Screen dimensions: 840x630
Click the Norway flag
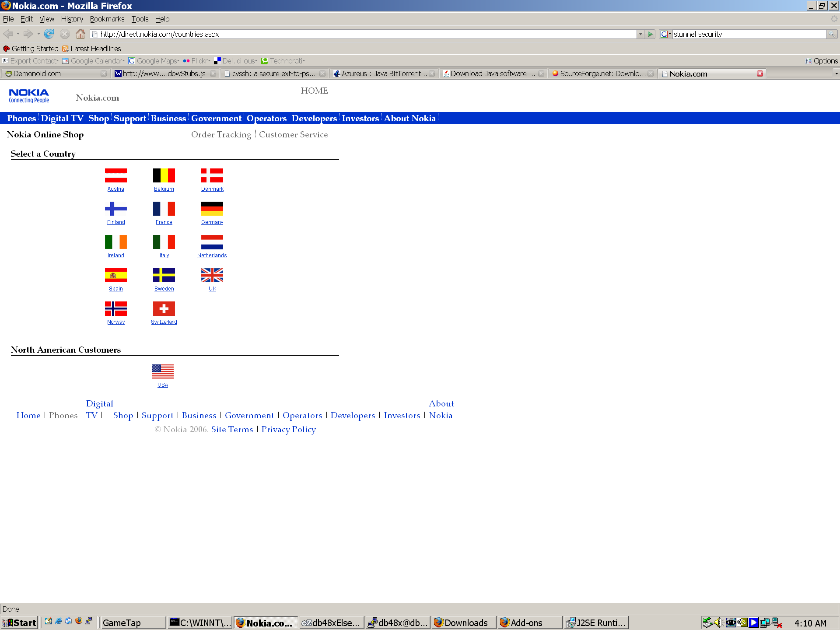click(116, 308)
